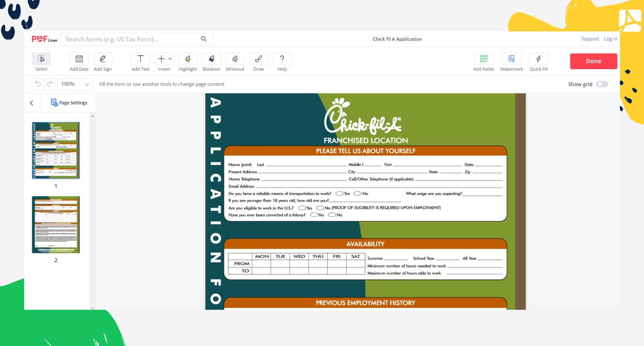Redo the last action
The width and height of the screenshot is (644, 346).
click(50, 84)
